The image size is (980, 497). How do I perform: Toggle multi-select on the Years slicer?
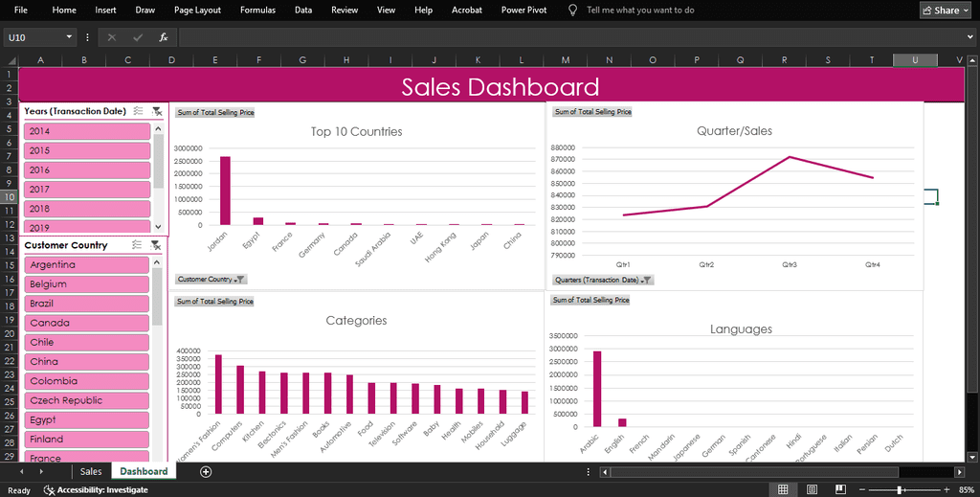(139, 111)
